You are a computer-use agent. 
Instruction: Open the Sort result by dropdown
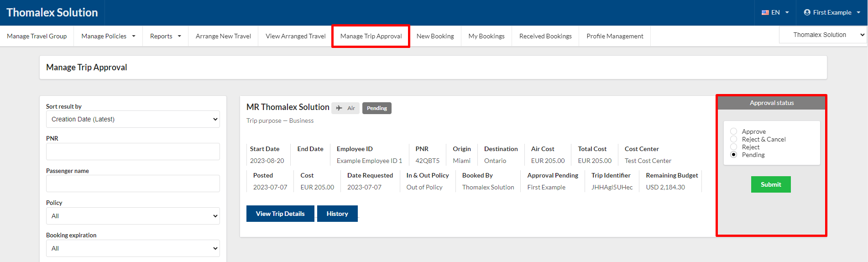[x=133, y=119]
